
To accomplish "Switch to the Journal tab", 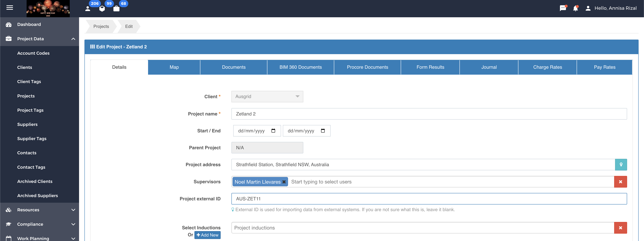I will (489, 67).
